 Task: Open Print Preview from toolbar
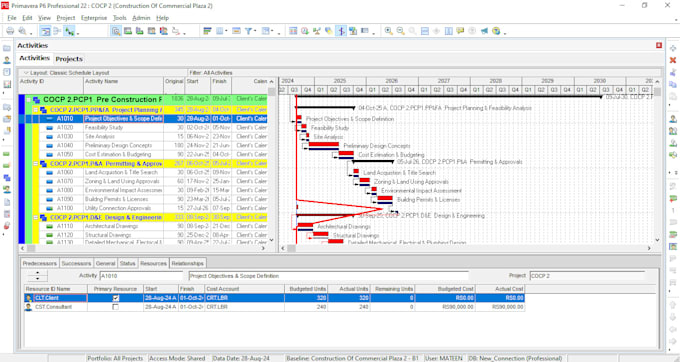pos(22,31)
